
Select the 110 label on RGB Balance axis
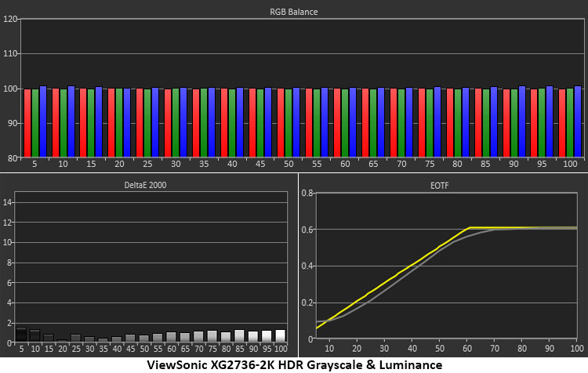pyautogui.click(x=9, y=53)
